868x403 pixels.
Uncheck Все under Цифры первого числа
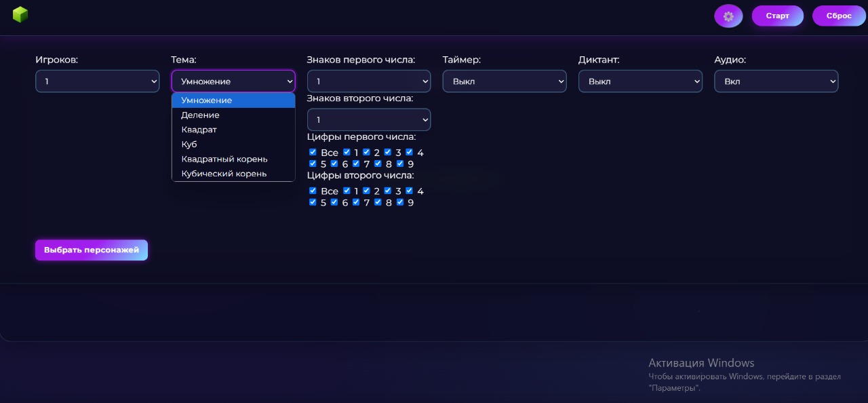313,152
